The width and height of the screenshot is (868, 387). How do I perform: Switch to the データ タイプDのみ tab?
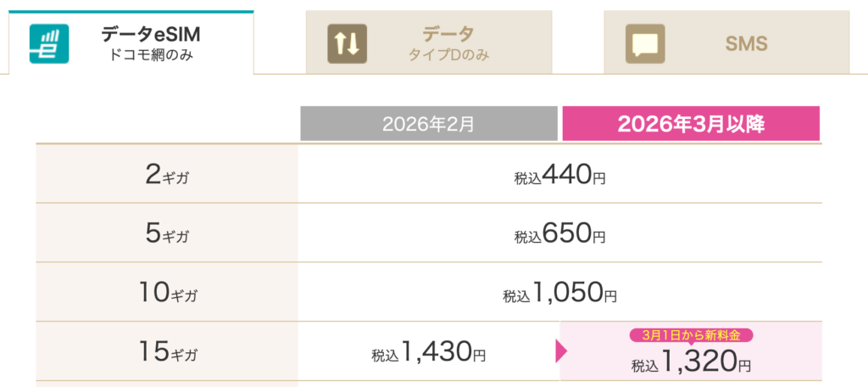pyautogui.click(x=448, y=43)
